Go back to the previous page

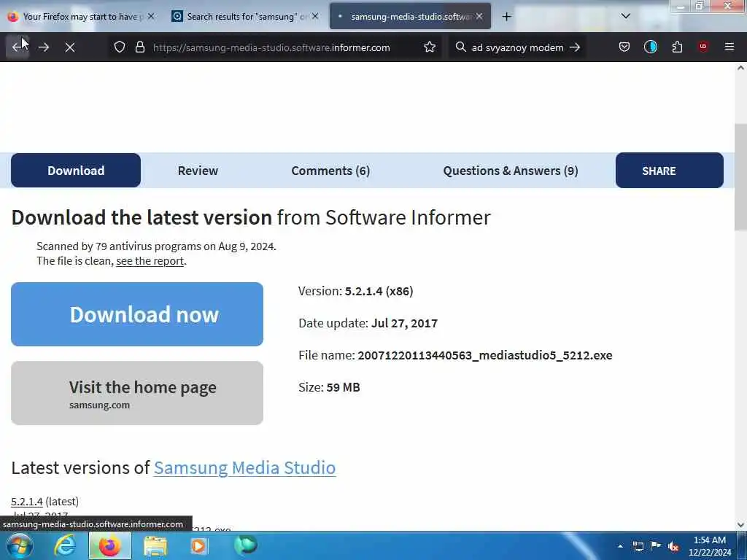point(18,47)
